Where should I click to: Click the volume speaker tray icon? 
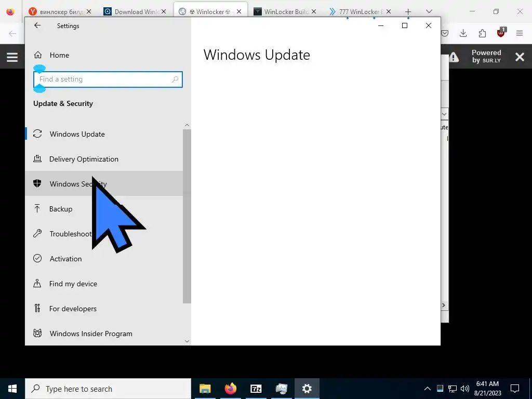[x=465, y=389]
